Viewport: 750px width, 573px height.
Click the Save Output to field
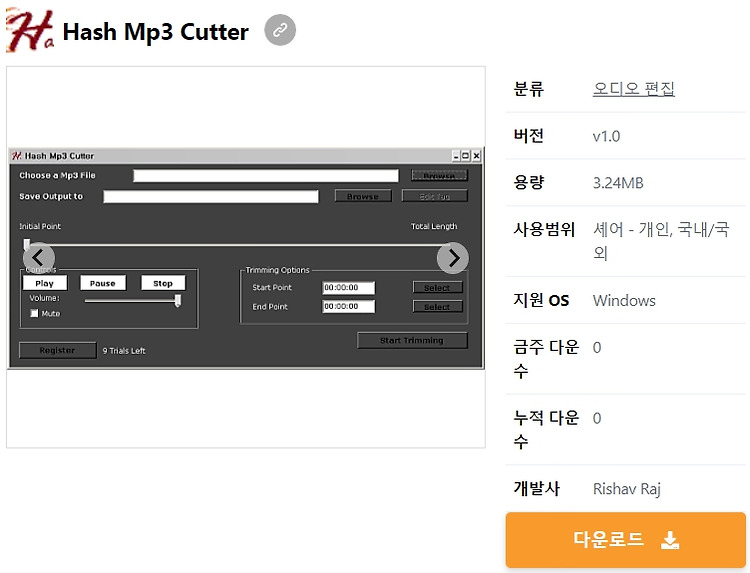tap(210, 197)
